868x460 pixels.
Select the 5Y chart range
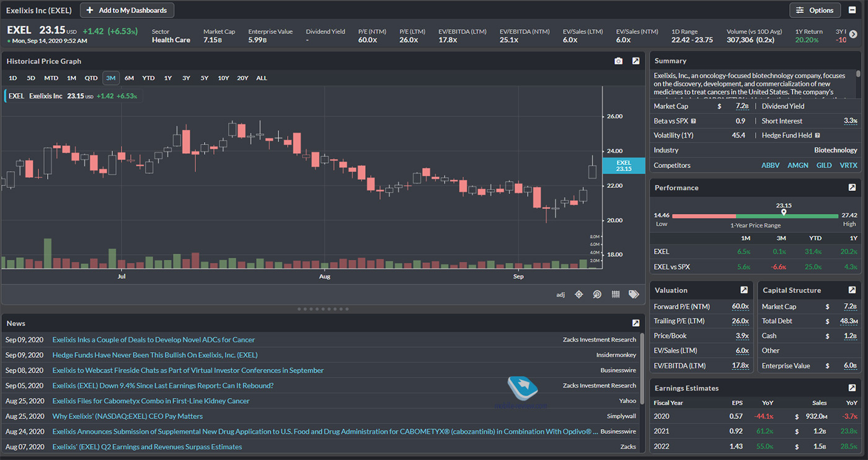point(205,78)
